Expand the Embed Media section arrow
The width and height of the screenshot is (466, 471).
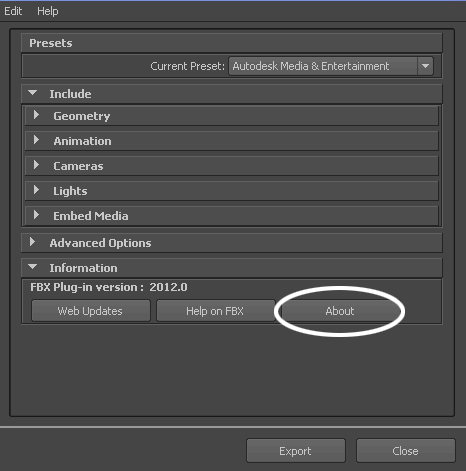point(36,215)
